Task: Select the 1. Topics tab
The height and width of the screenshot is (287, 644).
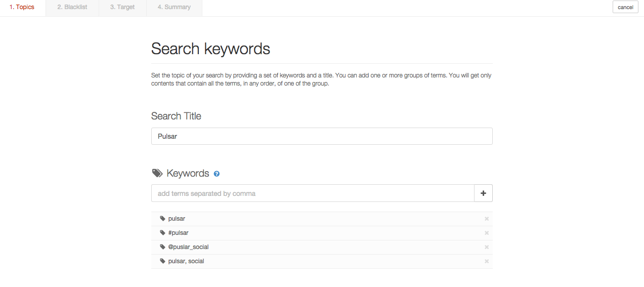Action: [x=22, y=8]
